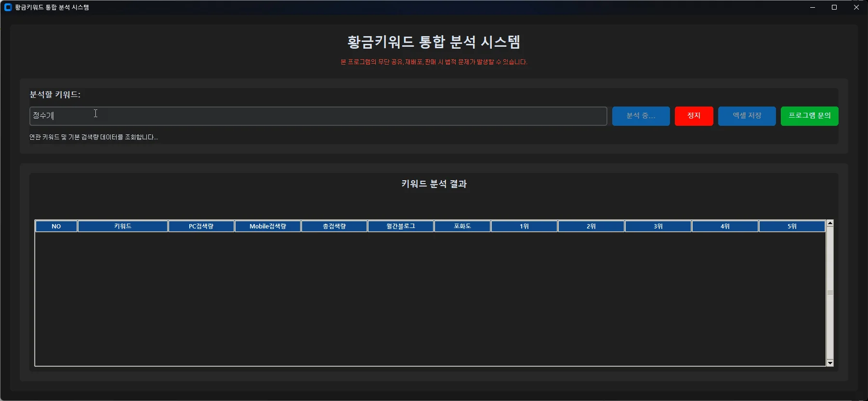Image resolution: width=868 pixels, height=401 pixels.
Task: Click the 포화도 column header
Action: pos(462,227)
